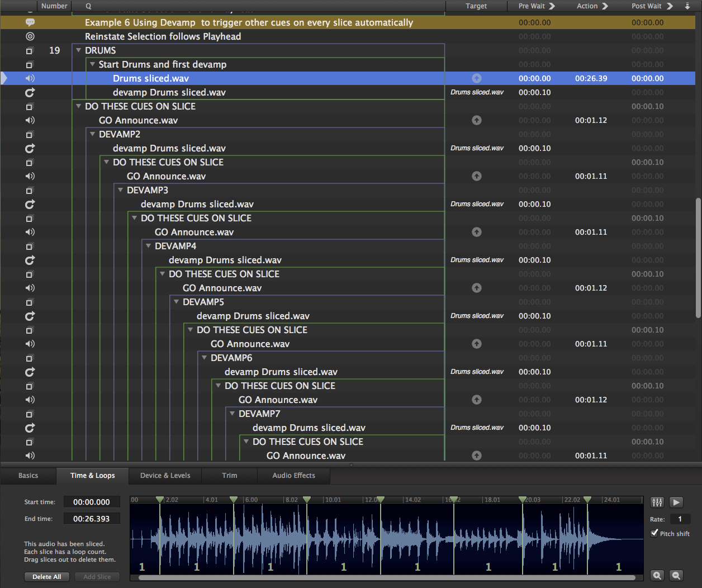Image resolution: width=702 pixels, height=588 pixels.
Task: Zoom out of the waveform
Action: click(676, 575)
